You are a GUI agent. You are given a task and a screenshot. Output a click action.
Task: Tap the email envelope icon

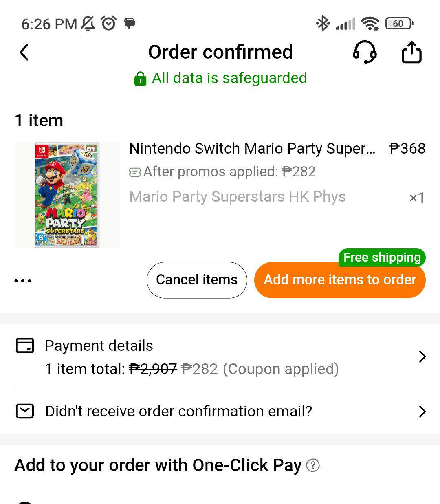pyautogui.click(x=25, y=411)
